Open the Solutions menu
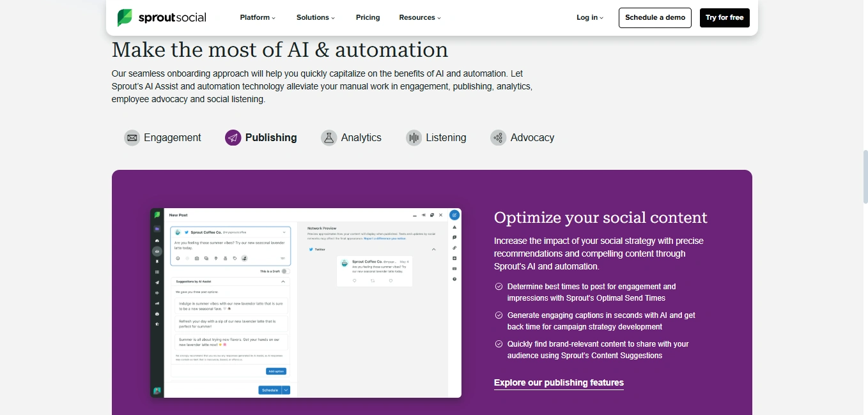 [316, 18]
